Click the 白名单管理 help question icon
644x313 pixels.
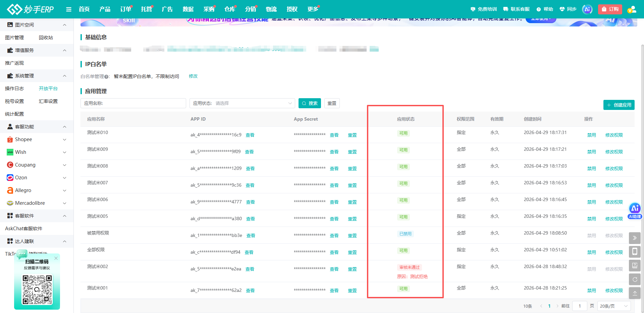(106, 77)
